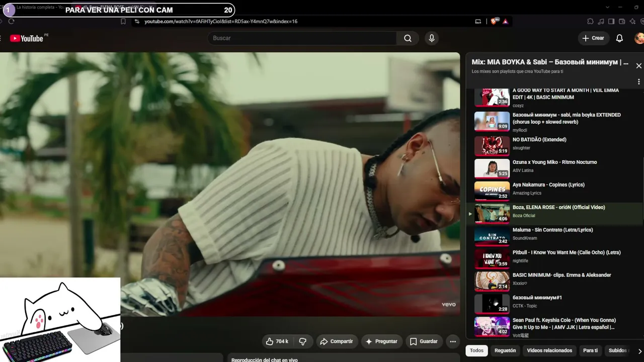This screenshot has width=644, height=362.
Task: Like the video with 704 k likes
Action: point(278,341)
